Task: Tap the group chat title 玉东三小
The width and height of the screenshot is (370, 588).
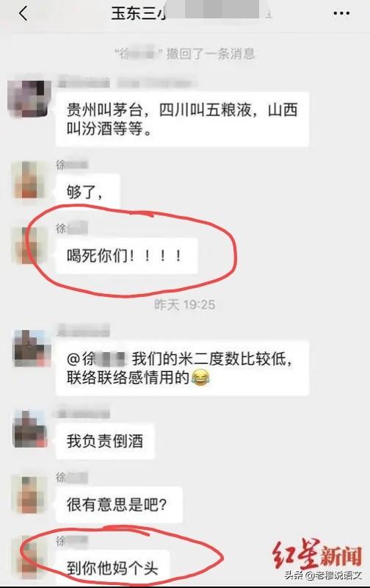Action: (139, 13)
